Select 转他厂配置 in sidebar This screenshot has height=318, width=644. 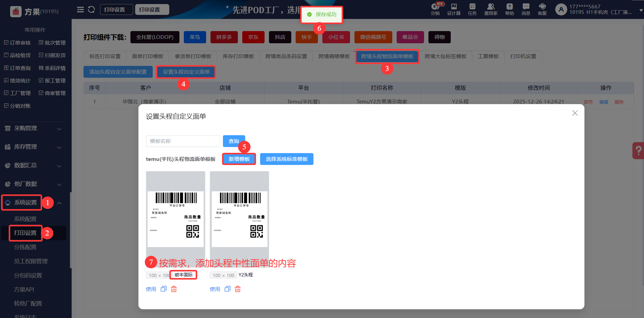tap(28, 303)
